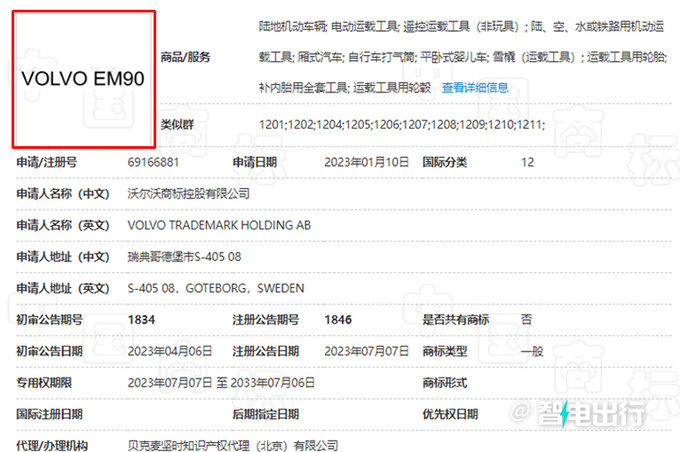
Task: Select applicant name 沃尔沃商标控股有限公司
Action: pyautogui.click(x=189, y=194)
